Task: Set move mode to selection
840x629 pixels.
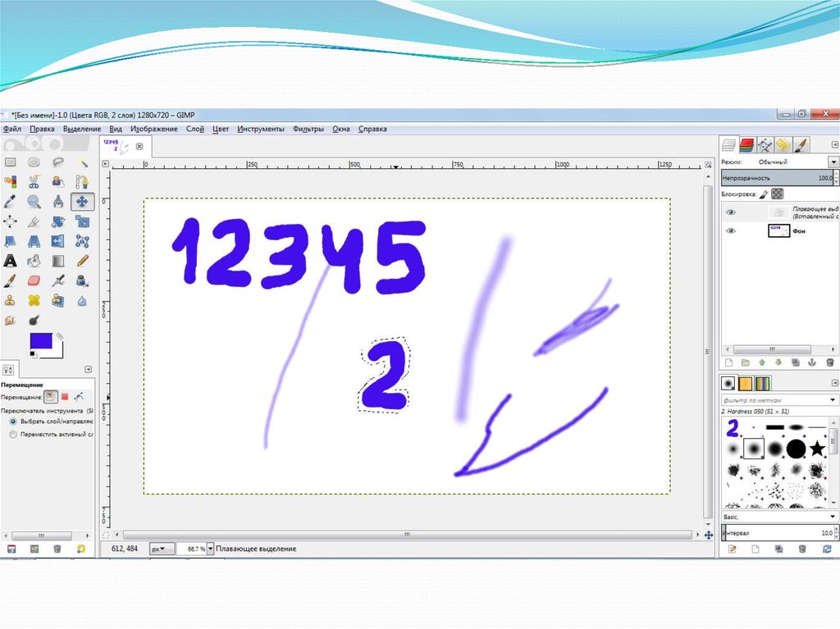Action: pos(65,397)
